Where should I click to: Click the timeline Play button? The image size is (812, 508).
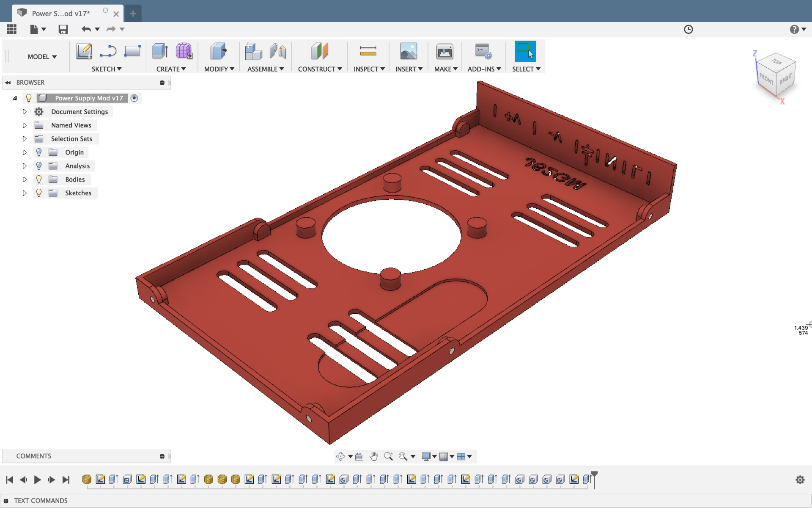[x=37, y=480]
